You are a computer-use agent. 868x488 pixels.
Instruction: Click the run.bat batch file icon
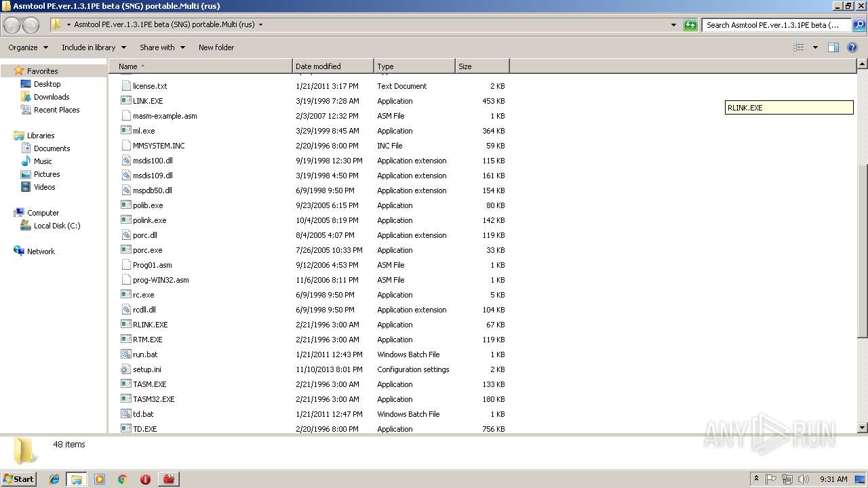125,354
